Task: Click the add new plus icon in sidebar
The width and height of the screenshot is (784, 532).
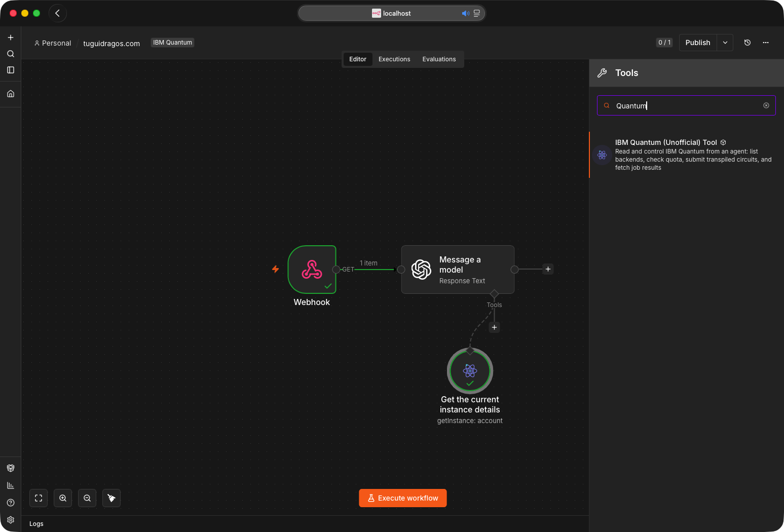Action: (11, 37)
